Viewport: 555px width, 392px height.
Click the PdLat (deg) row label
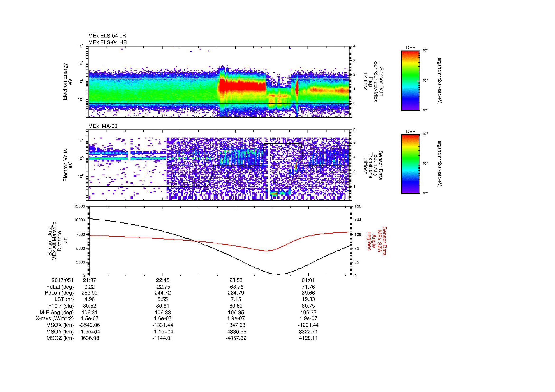point(60,287)
